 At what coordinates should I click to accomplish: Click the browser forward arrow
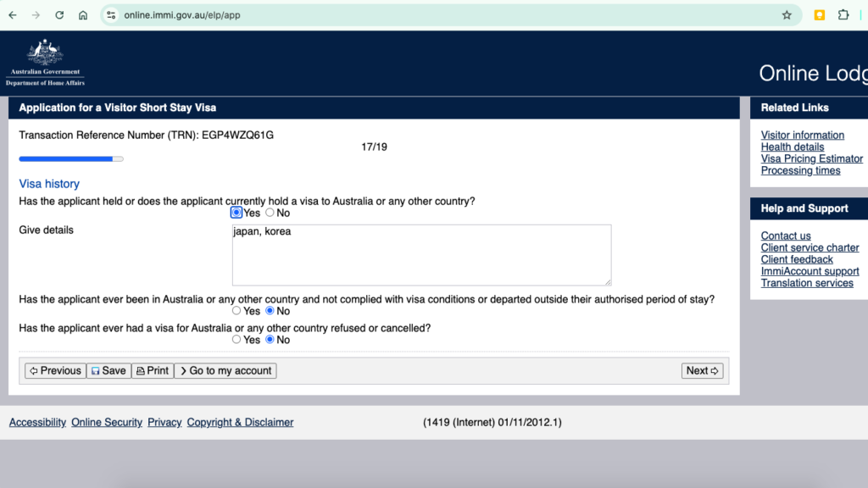tap(36, 15)
